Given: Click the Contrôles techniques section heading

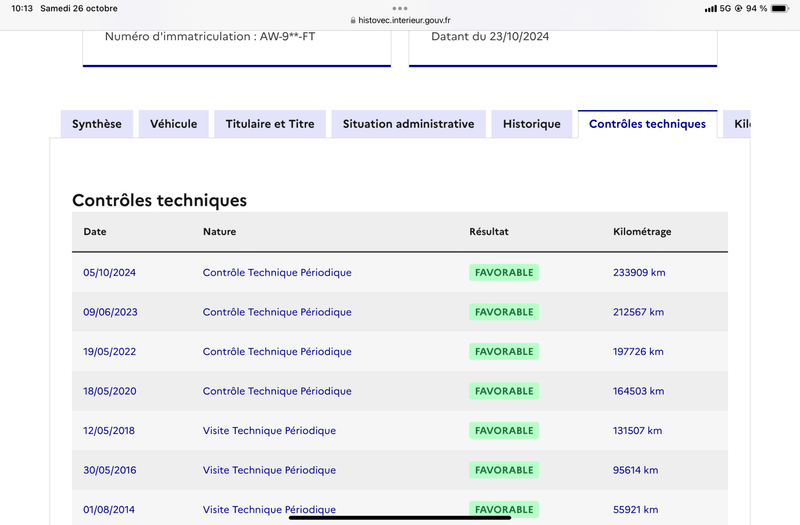Looking at the screenshot, I should point(159,201).
